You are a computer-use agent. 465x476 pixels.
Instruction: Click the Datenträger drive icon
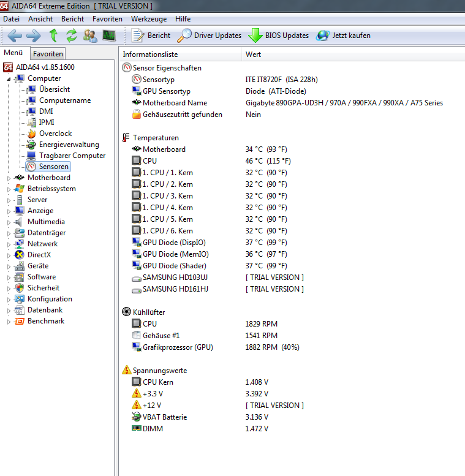click(20, 233)
